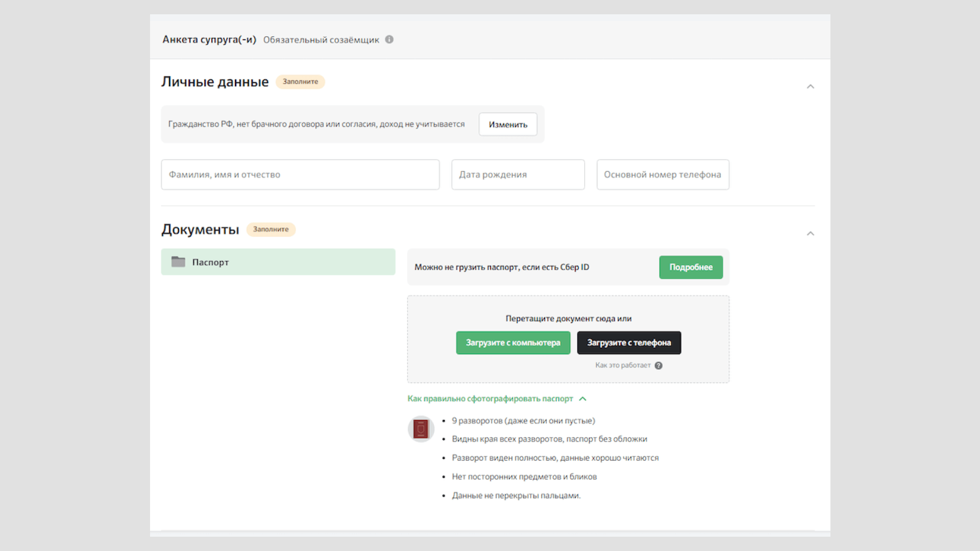Select the Паспорт document item

coord(278,262)
